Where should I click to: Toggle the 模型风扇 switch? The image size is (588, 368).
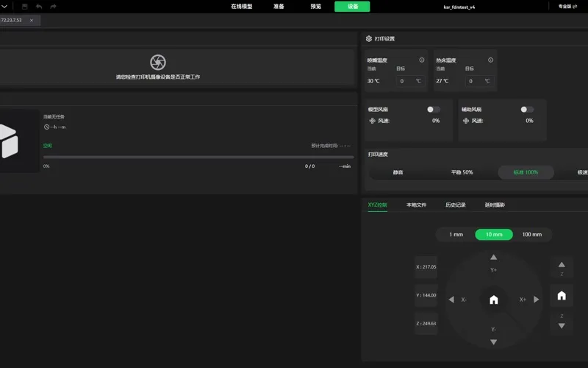(x=434, y=109)
